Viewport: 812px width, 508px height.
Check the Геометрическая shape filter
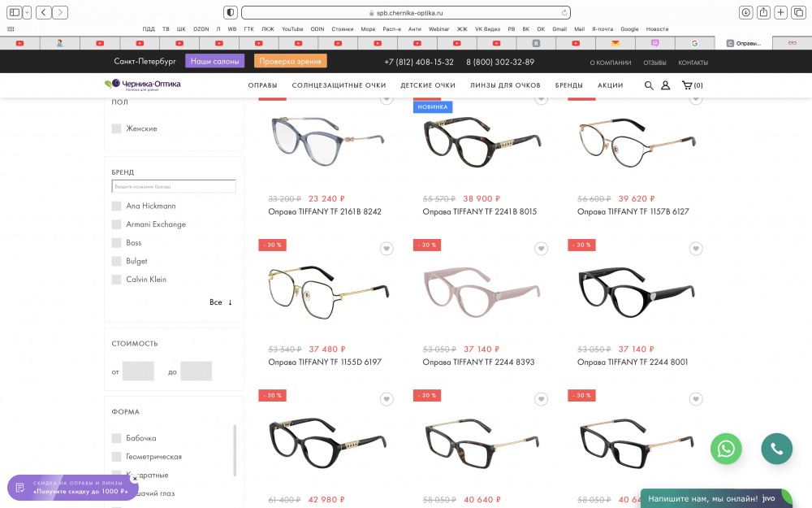point(116,457)
